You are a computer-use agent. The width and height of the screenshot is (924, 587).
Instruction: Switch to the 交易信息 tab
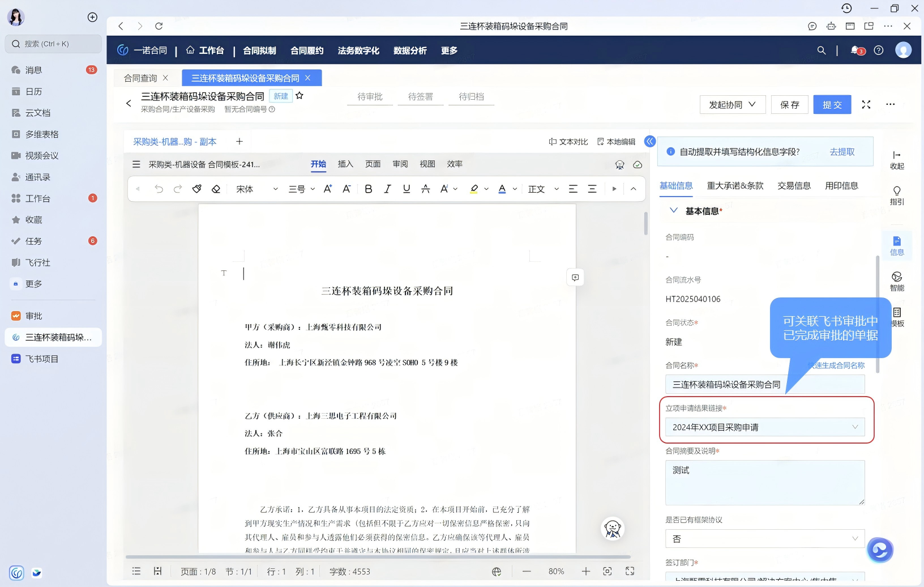[794, 186]
